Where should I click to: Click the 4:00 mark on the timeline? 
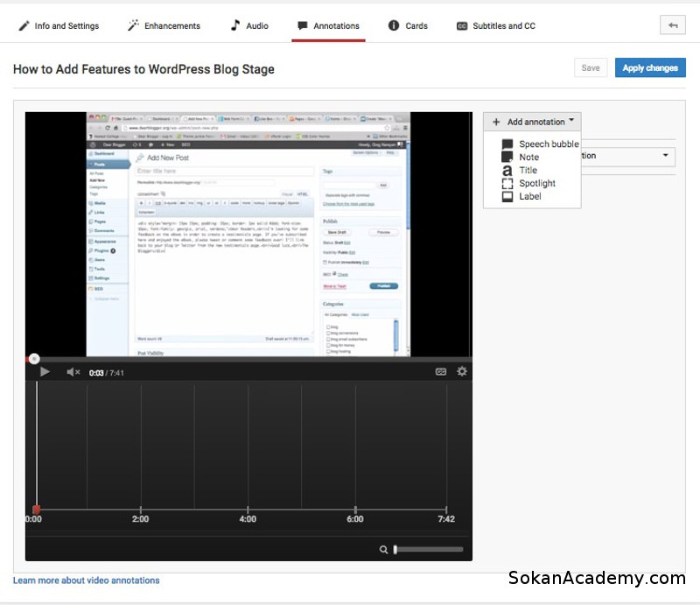pyautogui.click(x=248, y=519)
